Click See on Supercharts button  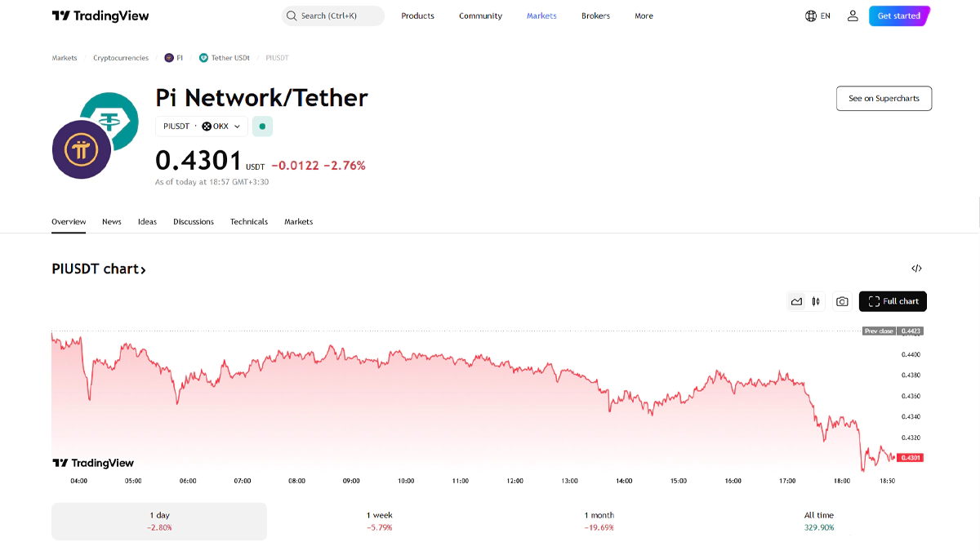point(884,98)
